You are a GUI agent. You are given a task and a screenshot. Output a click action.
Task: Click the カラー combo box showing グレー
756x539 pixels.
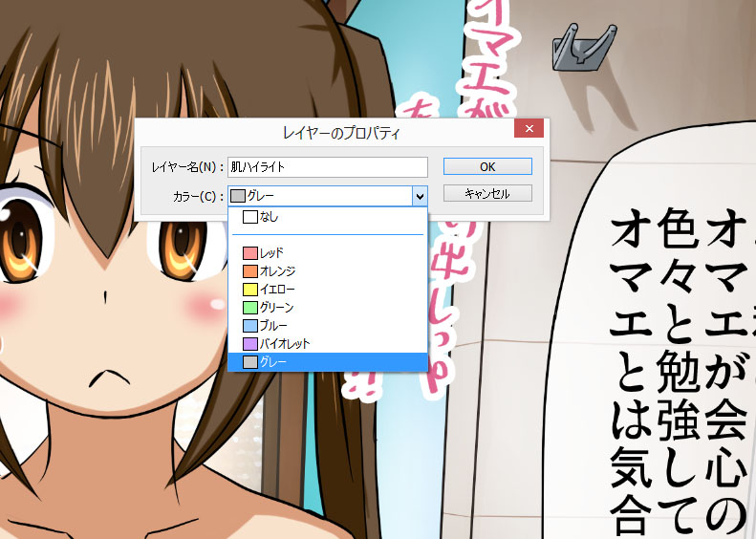click(328, 196)
